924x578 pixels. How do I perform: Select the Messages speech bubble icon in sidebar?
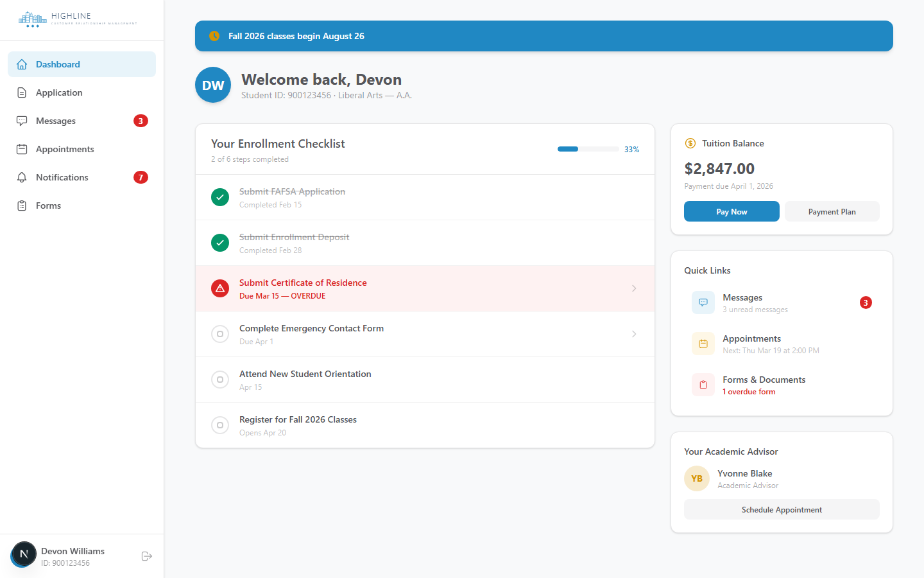point(22,121)
